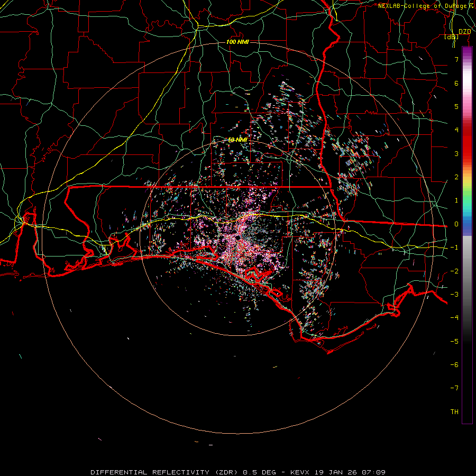Click the TH threshold label on color scale
The width and height of the screenshot is (476, 476).
[x=454, y=411]
